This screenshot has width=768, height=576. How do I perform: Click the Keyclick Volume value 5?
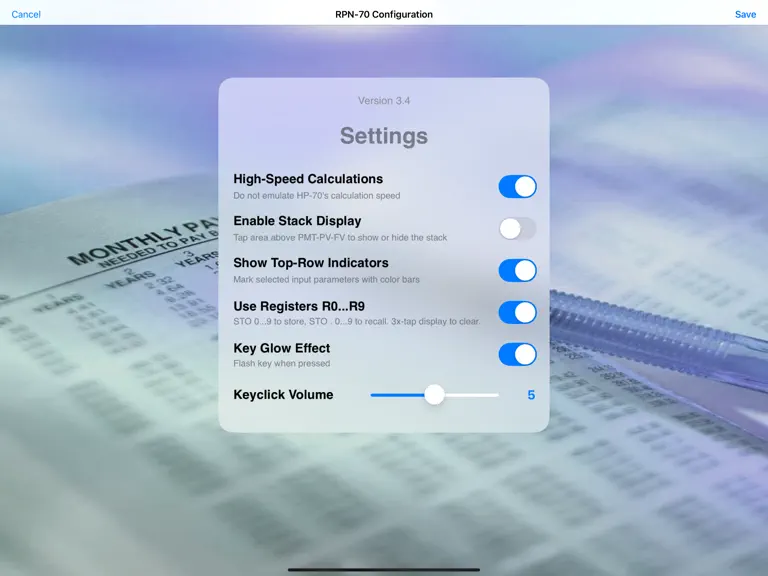(531, 395)
